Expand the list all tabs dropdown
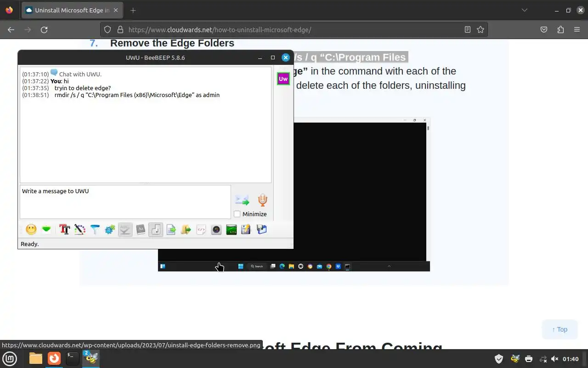Viewport: 588px width, 368px height. (525, 10)
